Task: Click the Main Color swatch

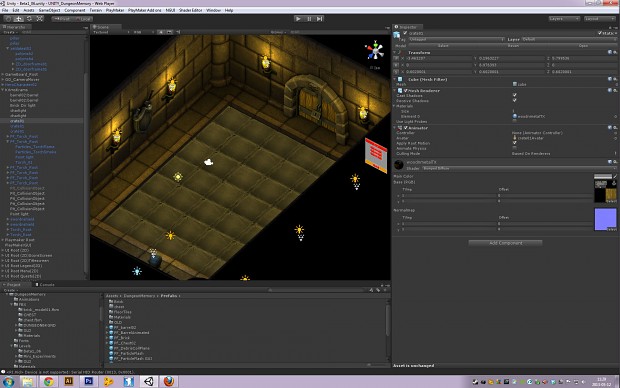Action: coord(603,176)
